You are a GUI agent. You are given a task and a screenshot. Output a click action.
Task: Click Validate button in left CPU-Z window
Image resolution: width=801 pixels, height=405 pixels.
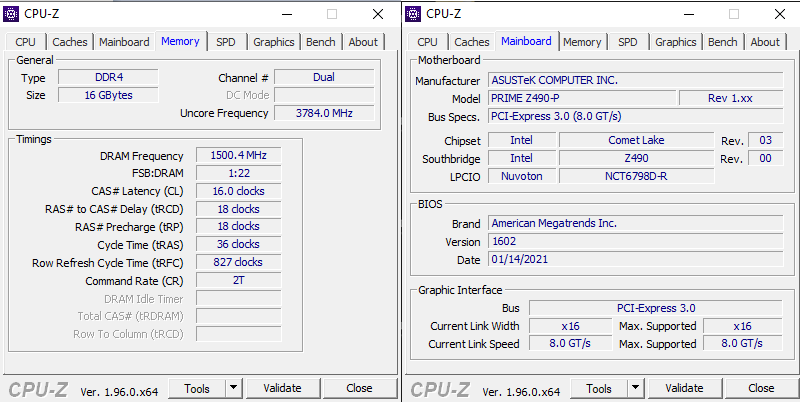pyautogui.click(x=282, y=389)
